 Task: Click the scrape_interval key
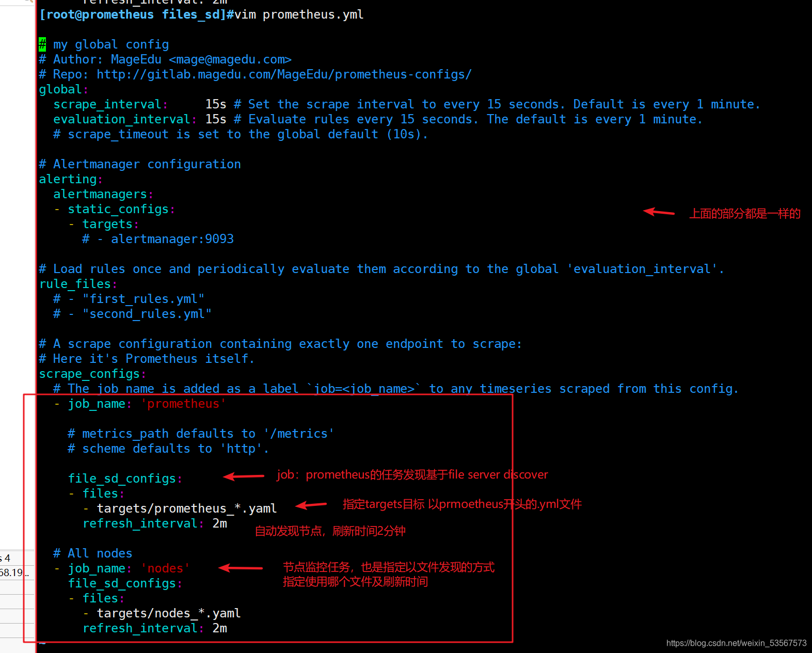(110, 104)
